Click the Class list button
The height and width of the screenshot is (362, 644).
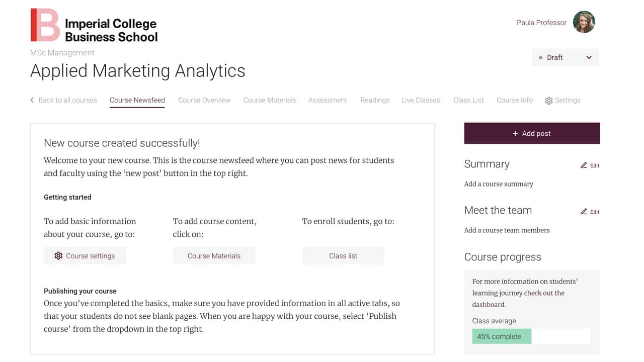point(343,256)
